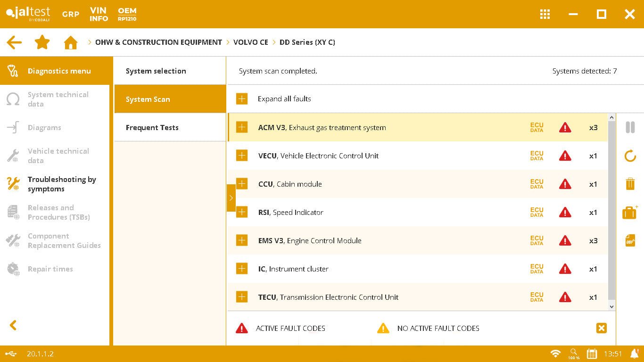Image resolution: width=644 pixels, height=362 pixels.
Task: Click VOLVO CE in the breadcrumb
Action: 250,42
